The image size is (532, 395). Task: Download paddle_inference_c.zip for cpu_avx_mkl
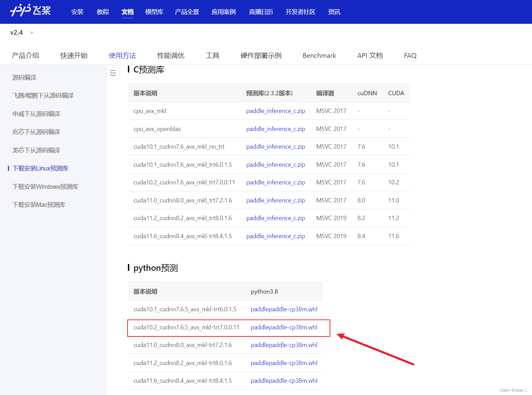coord(276,111)
